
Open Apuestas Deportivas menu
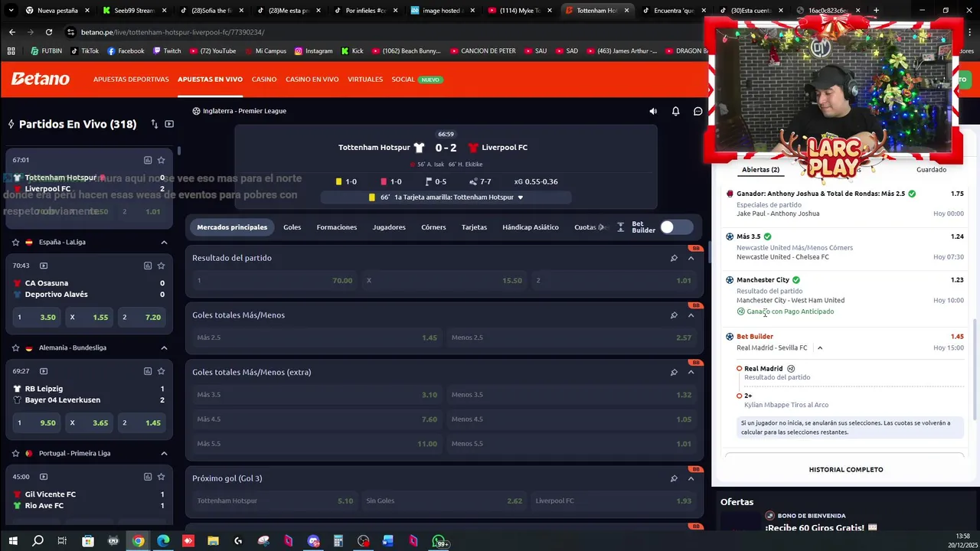click(131, 80)
